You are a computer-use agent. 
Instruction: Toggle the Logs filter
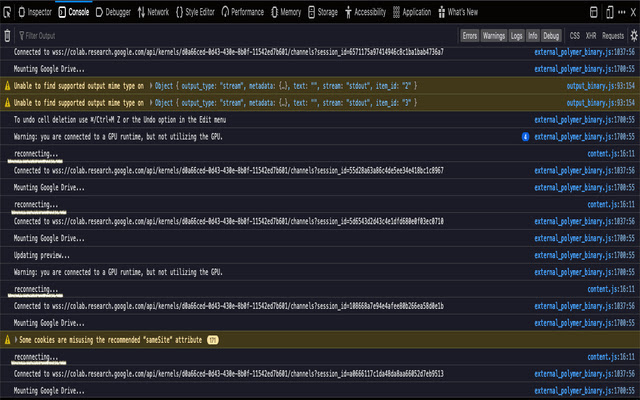(x=516, y=36)
